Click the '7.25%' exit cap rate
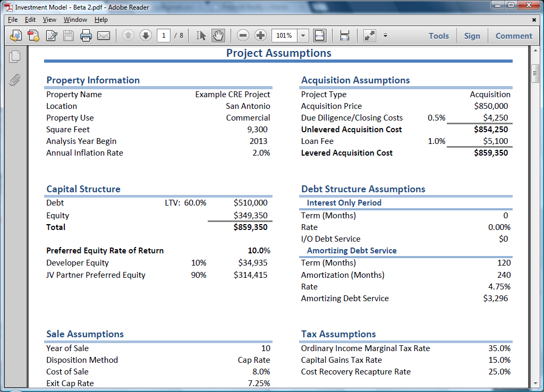The height and width of the screenshot is (392, 544). [259, 384]
